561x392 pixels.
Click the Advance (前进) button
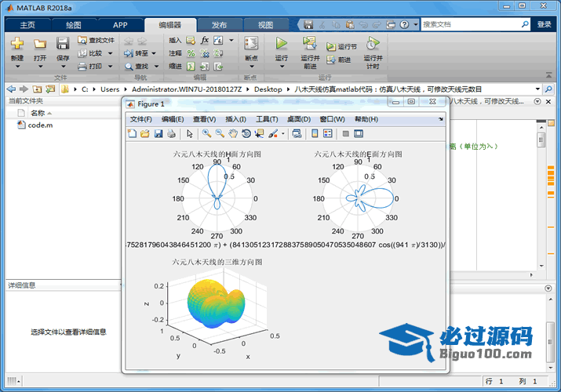[338, 60]
